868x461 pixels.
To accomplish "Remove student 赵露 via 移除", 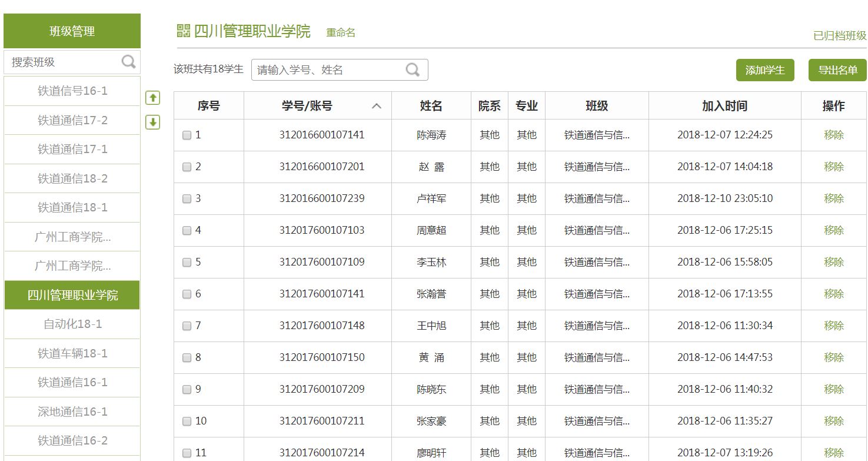I will tap(834, 167).
